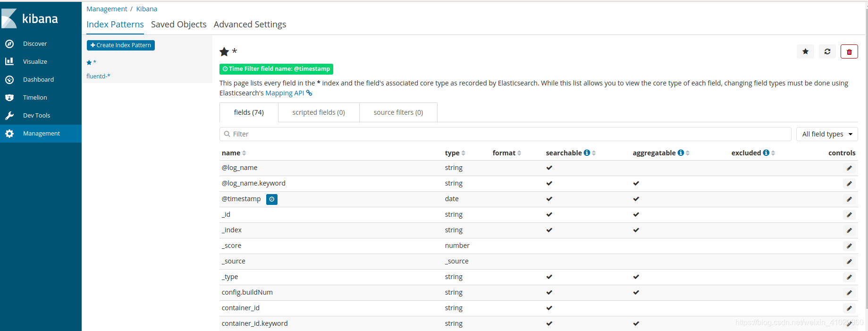Open Management gear icon in sidebar

coord(9,134)
